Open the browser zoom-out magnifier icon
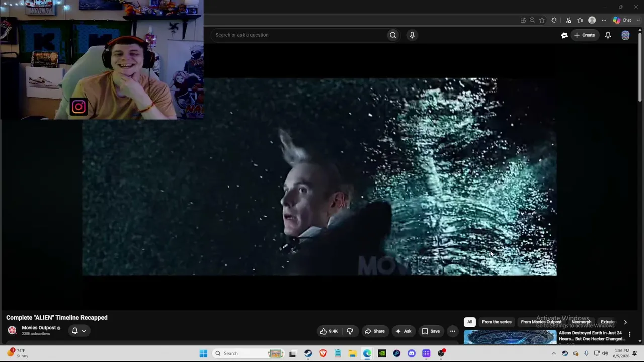Screen dimensions: 644x362 click(532, 20)
